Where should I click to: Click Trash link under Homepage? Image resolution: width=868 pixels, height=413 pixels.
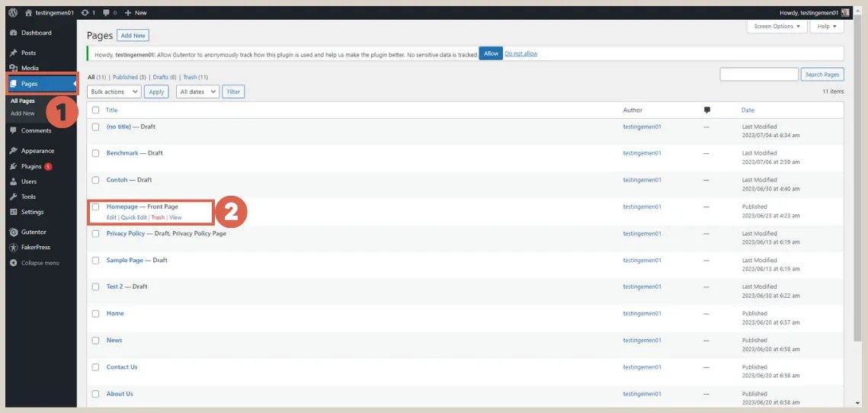tap(158, 218)
